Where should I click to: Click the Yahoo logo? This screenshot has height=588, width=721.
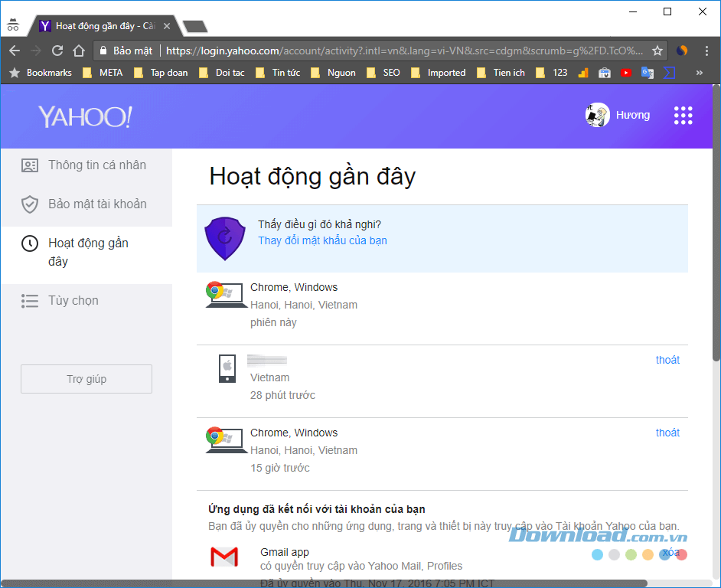84,116
